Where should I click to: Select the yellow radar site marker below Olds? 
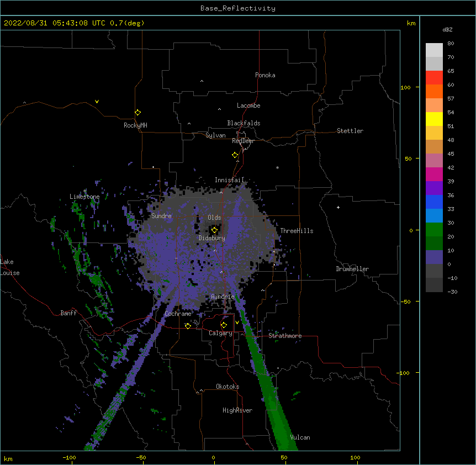(x=214, y=230)
